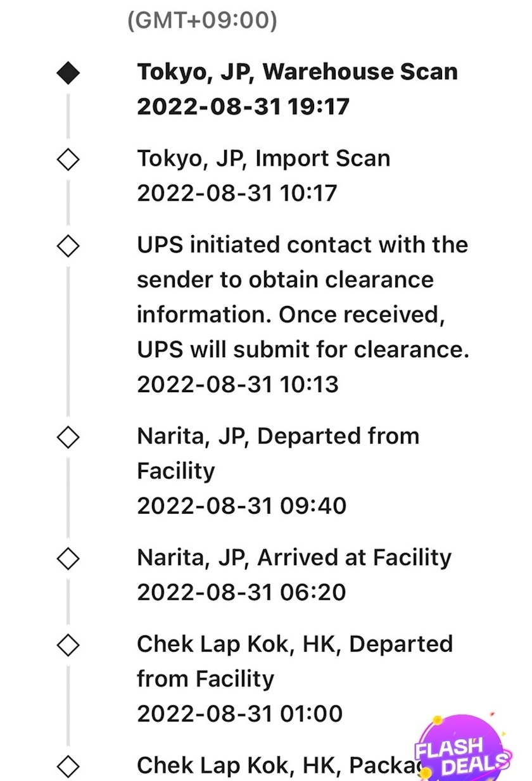Viewport: 532px width, 781px height.
Task: Select the Tokyo, JP, Warehouse Scan entry
Action: pyautogui.click(x=297, y=72)
